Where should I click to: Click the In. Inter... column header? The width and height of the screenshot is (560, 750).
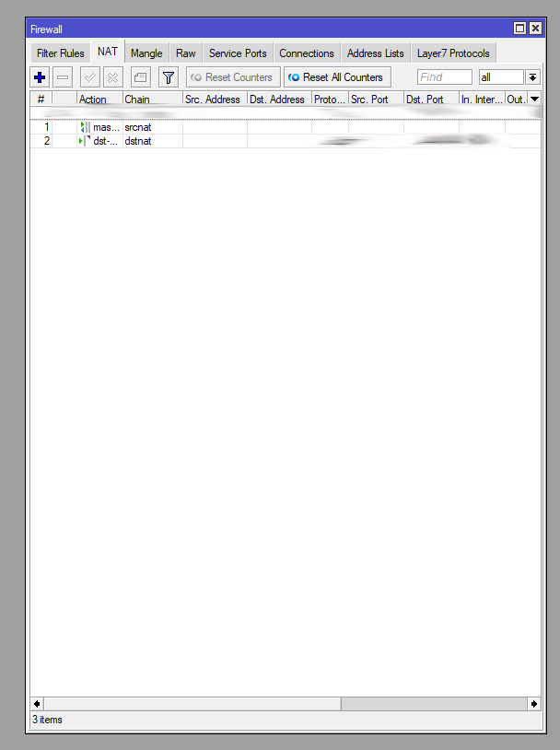pyautogui.click(x=482, y=99)
